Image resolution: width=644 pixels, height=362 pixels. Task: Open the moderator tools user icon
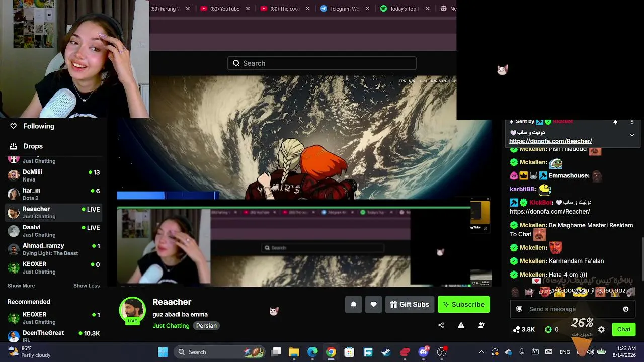click(481, 325)
